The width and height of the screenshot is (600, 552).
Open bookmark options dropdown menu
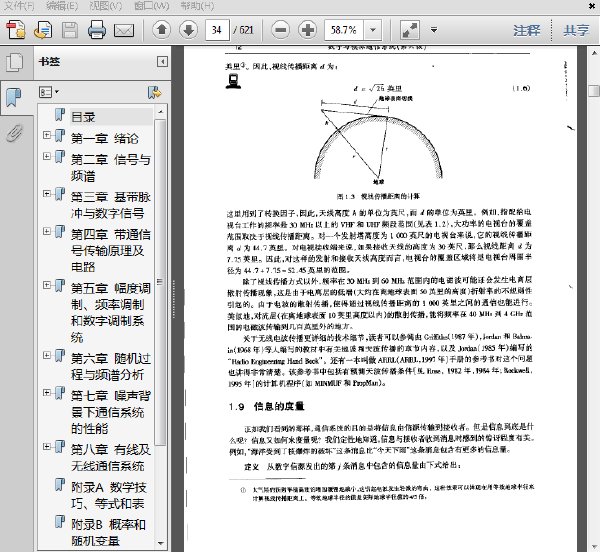click(x=49, y=92)
